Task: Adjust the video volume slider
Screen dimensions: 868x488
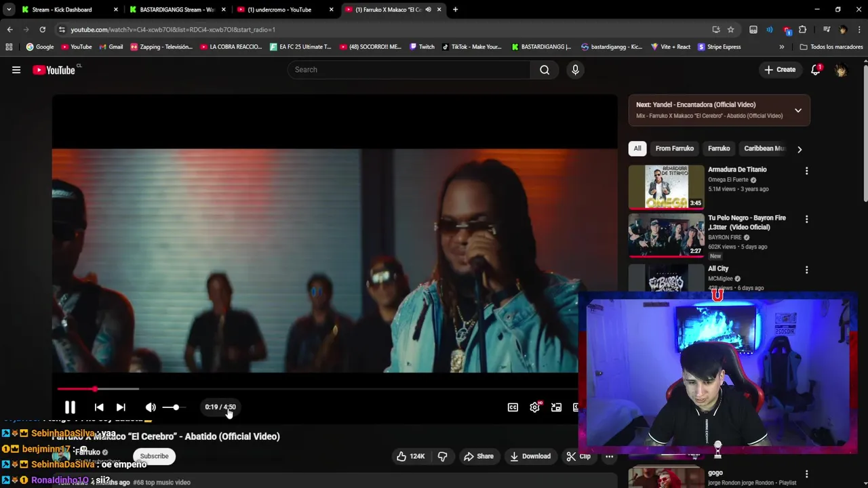Action: tap(174, 407)
